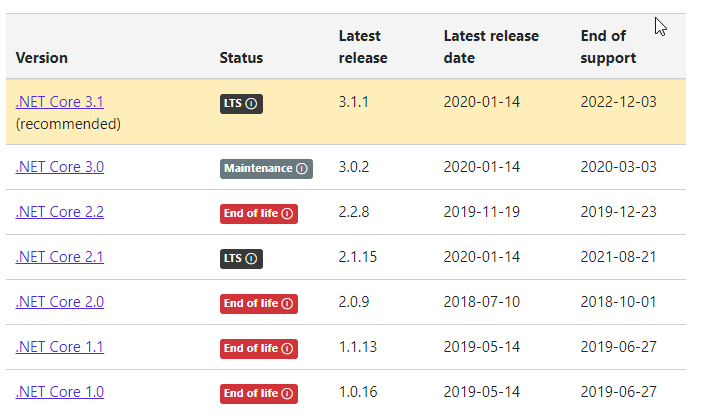
Task: Click the End of support column header
Action: pyautogui.click(x=608, y=47)
